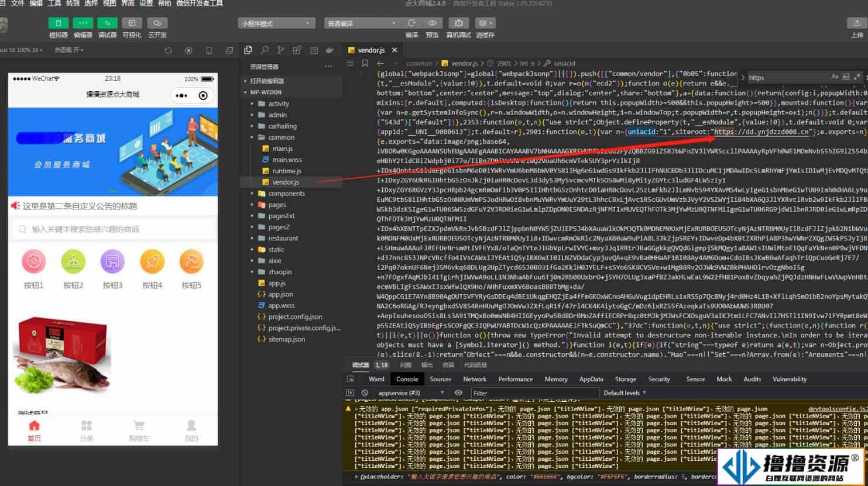Toggle Match Whole Word in find box
Image resolution: width=868 pixels, height=486 pixels.
(846, 77)
